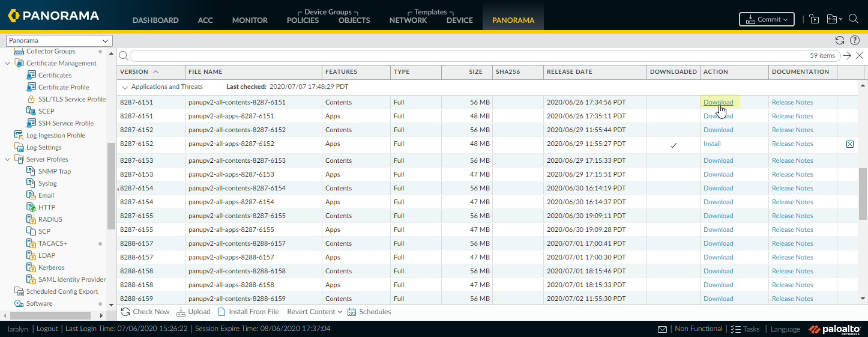868x337 pixels.
Task: Click the refresh icon above the table
Action: (x=840, y=40)
